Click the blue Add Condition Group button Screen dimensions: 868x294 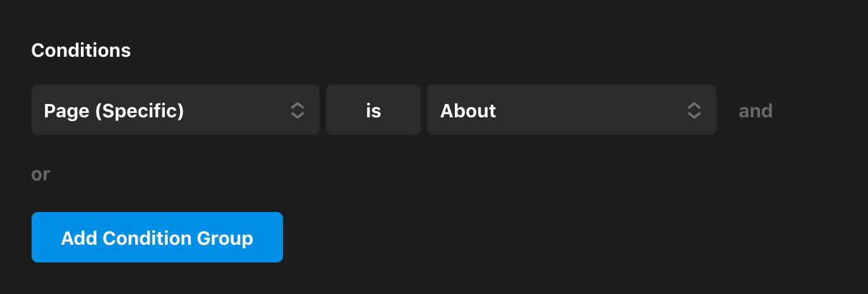click(157, 237)
